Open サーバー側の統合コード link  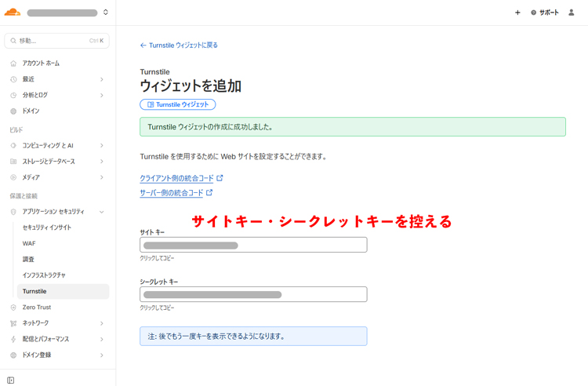[x=172, y=193]
